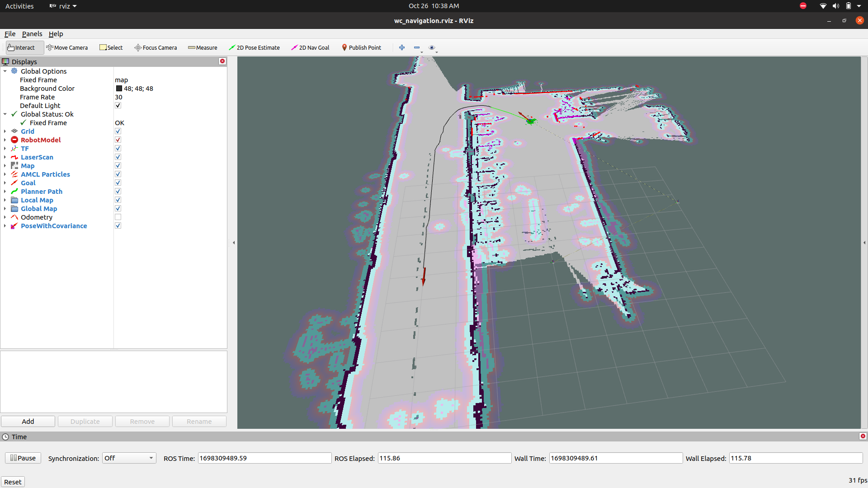Screen dimensions: 868x488
Task: Uncheck the PoseWithCovariance display
Action: [x=118, y=225]
